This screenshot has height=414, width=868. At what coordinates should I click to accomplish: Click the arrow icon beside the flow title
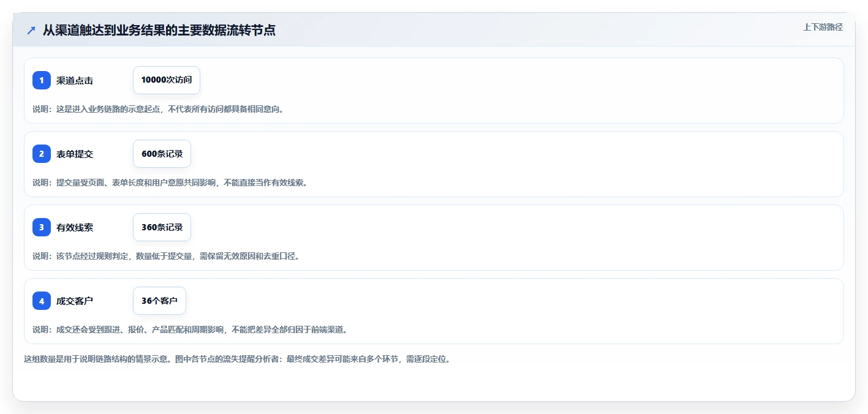click(31, 30)
